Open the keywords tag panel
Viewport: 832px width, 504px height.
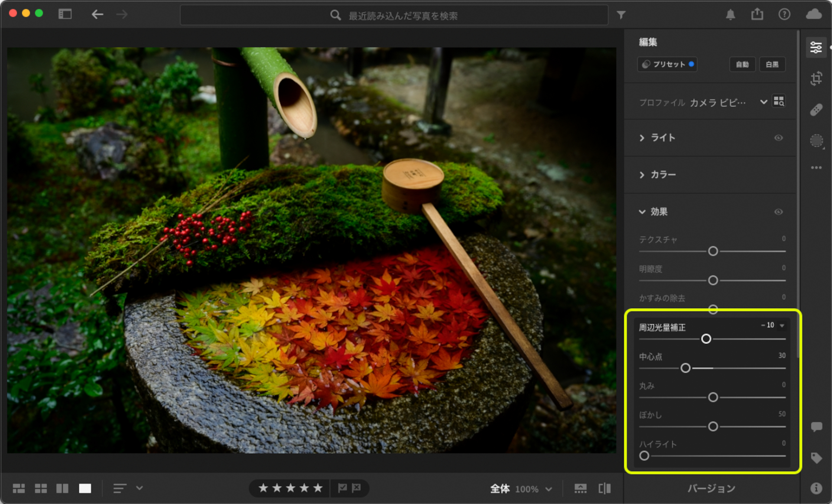click(x=816, y=458)
